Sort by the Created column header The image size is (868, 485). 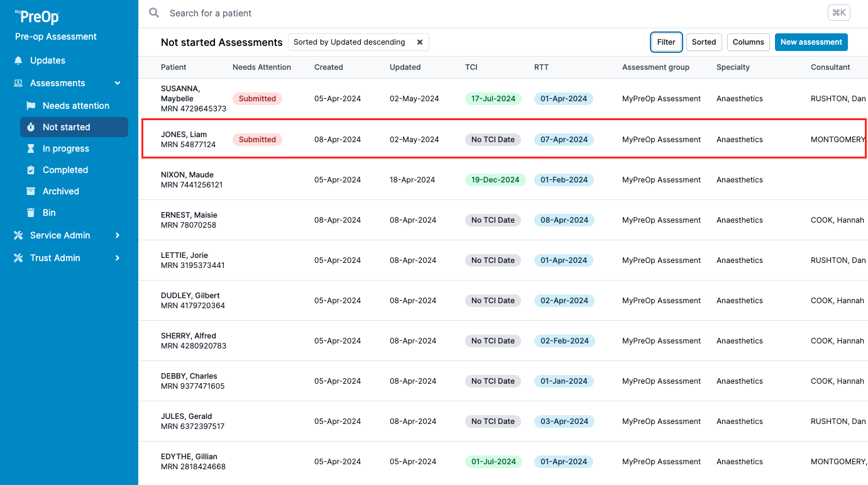coord(329,67)
